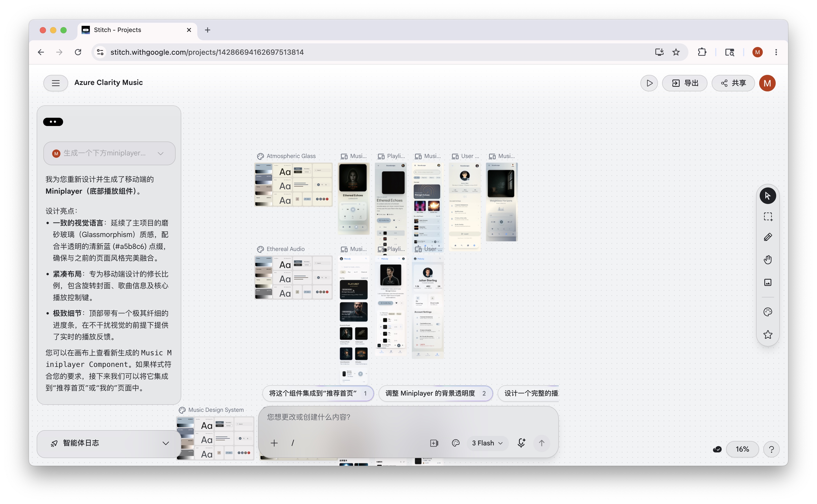Go forward in browser history
This screenshot has height=504, width=817.
(x=59, y=52)
